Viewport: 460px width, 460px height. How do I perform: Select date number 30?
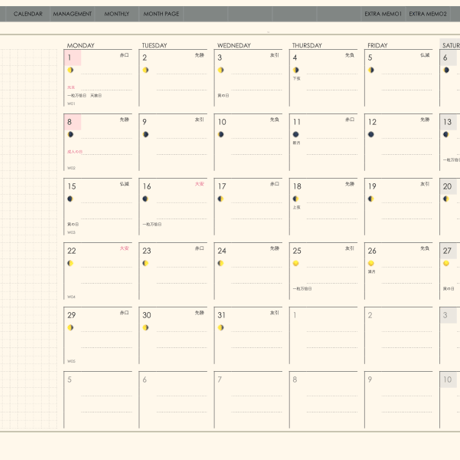(x=147, y=315)
